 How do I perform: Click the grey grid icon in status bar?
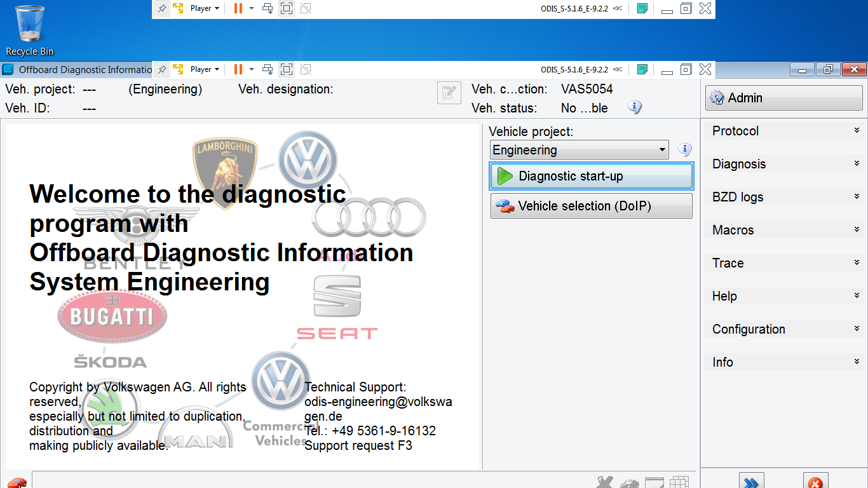tap(679, 482)
